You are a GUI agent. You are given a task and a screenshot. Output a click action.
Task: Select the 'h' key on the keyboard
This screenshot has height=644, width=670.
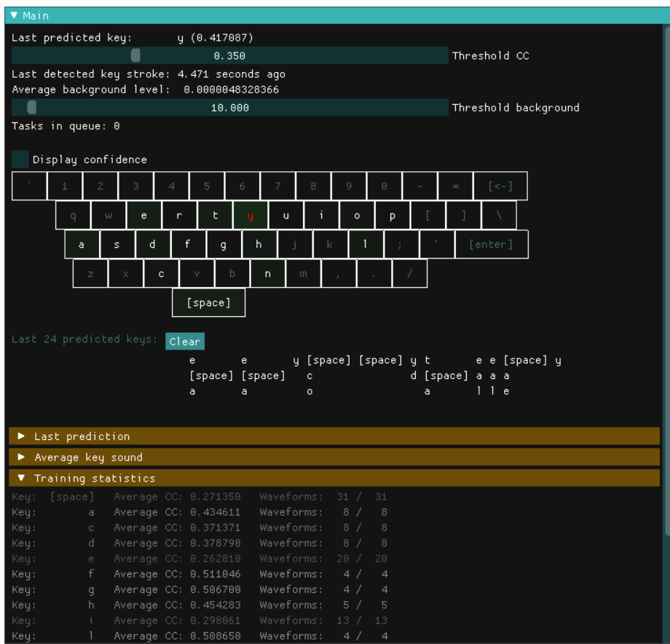[x=259, y=245]
